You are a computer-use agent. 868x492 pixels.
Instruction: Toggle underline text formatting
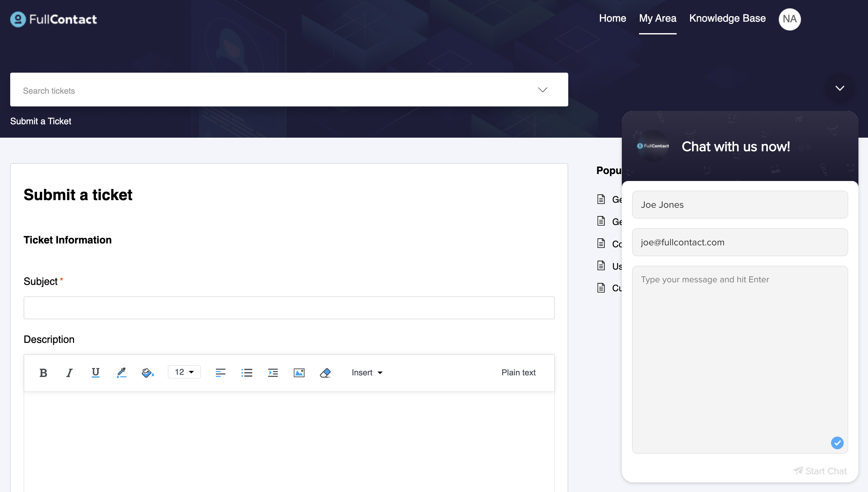tap(95, 373)
